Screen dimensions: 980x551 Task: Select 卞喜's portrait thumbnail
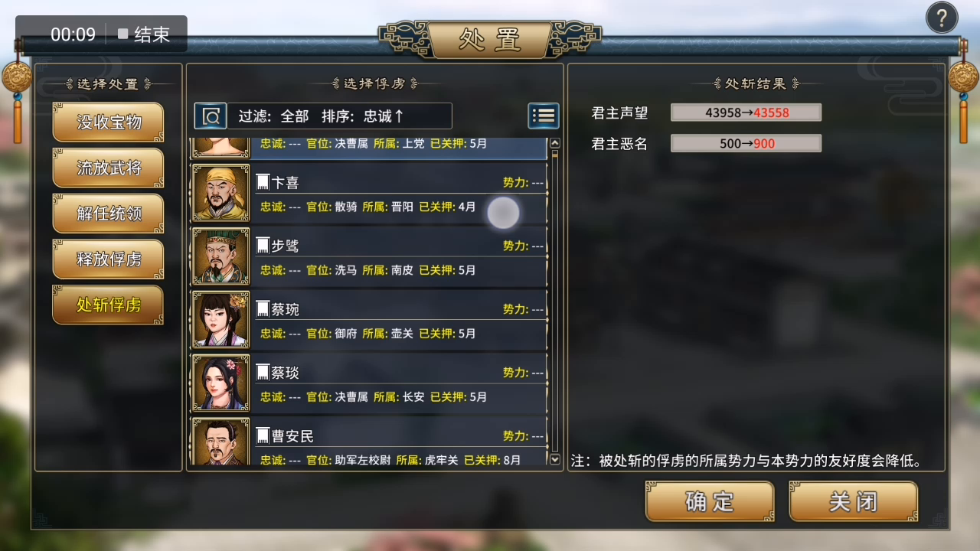[220, 193]
